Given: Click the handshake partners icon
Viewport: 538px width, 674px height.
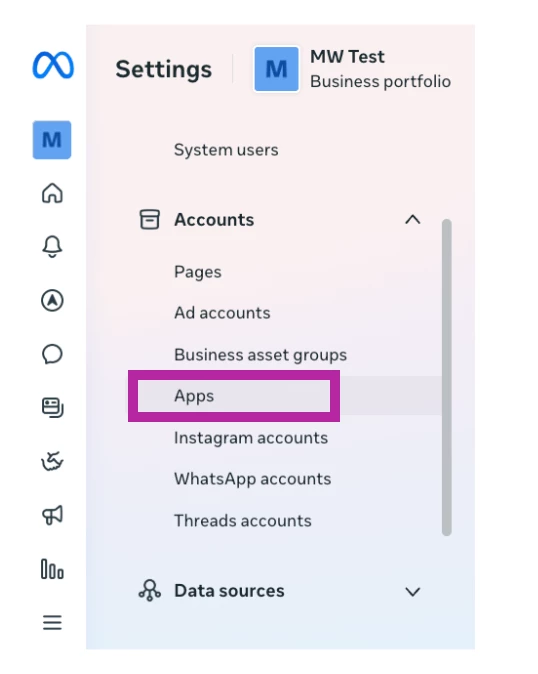Looking at the screenshot, I should [x=52, y=461].
